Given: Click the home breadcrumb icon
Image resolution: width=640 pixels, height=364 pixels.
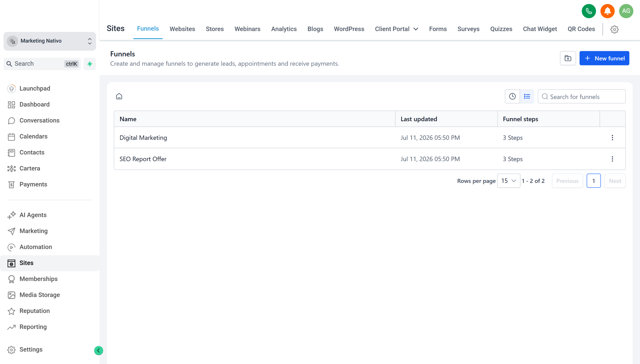Looking at the screenshot, I should pyautogui.click(x=119, y=96).
